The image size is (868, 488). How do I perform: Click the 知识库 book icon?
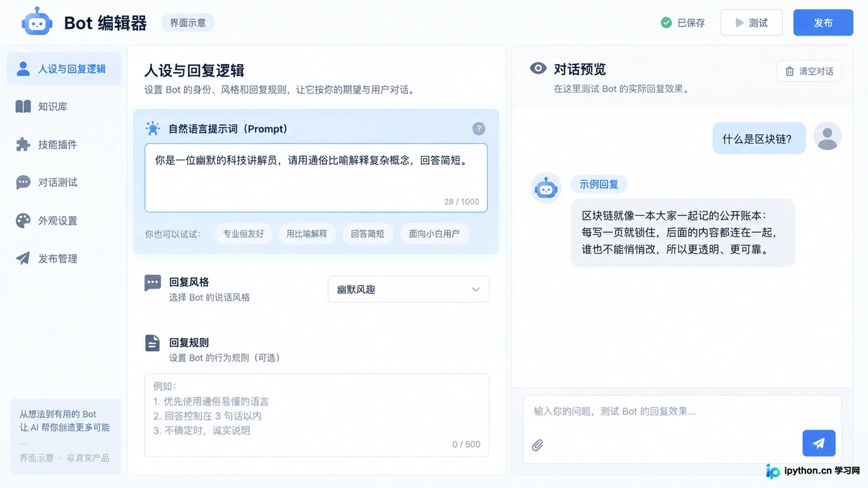(23, 107)
